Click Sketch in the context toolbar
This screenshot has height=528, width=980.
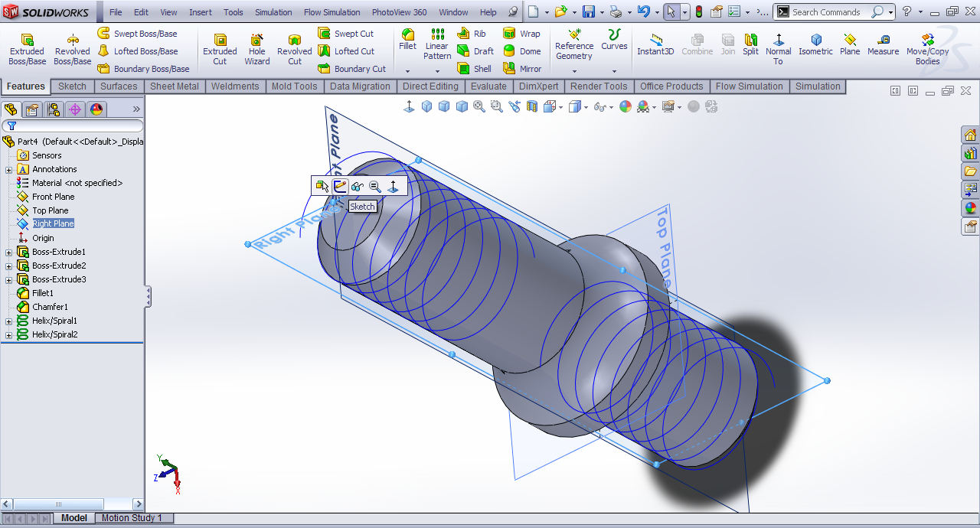339,186
